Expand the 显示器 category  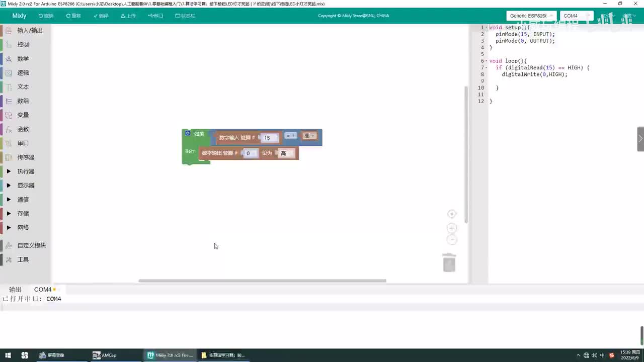pyautogui.click(x=25, y=186)
